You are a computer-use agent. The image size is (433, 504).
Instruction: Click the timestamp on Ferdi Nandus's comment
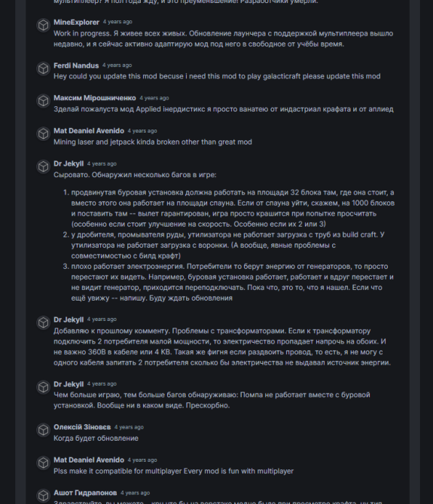[117, 66]
